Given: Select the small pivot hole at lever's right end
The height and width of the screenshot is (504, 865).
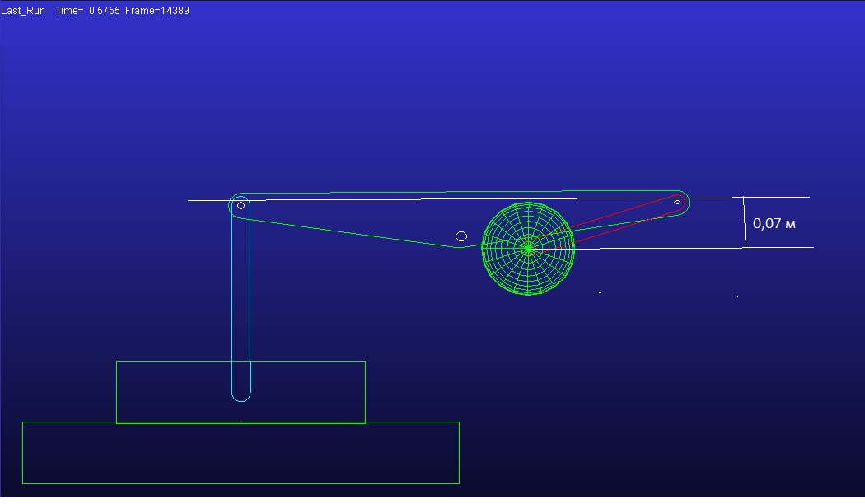Looking at the screenshot, I should point(677,202).
